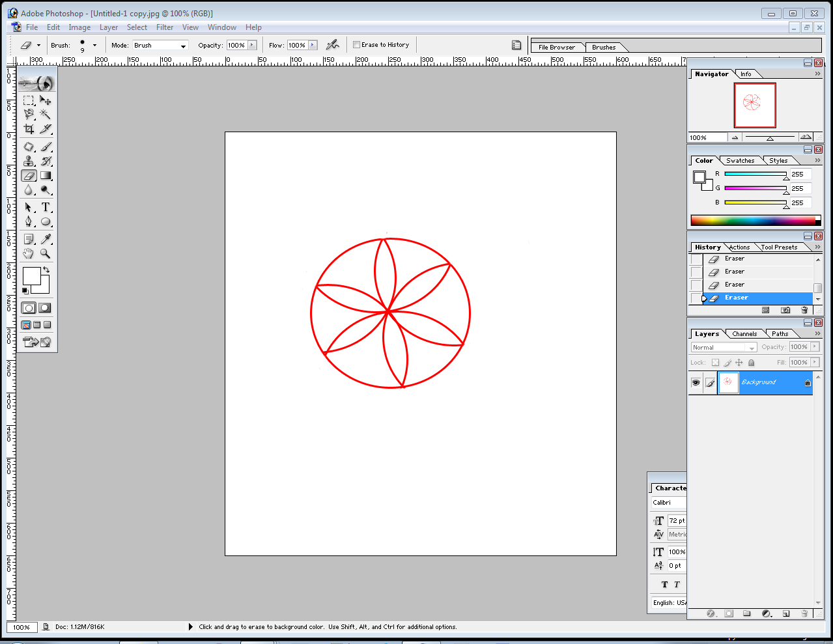This screenshot has height=644, width=833.
Task: Choose the Dodge tool
Action: [46, 190]
